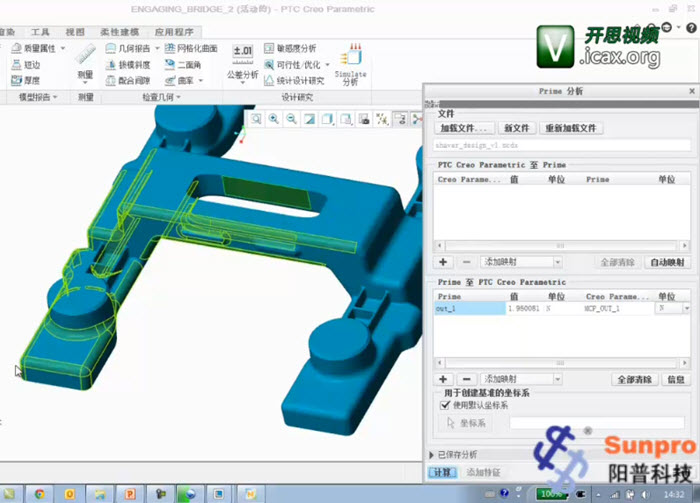The width and height of the screenshot is (700, 503).
Task: Click horizontal scrollbar of Prime-to-Creo table
Action: (562, 363)
